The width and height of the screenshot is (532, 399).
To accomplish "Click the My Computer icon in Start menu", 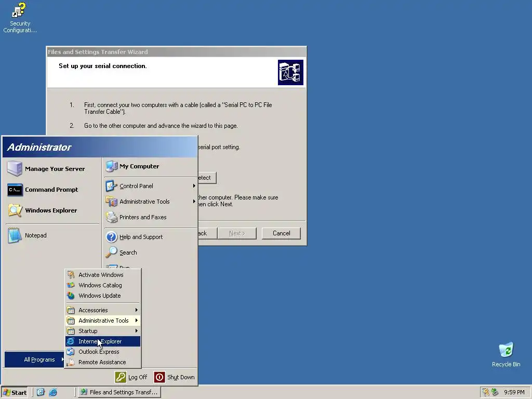I will click(x=112, y=166).
